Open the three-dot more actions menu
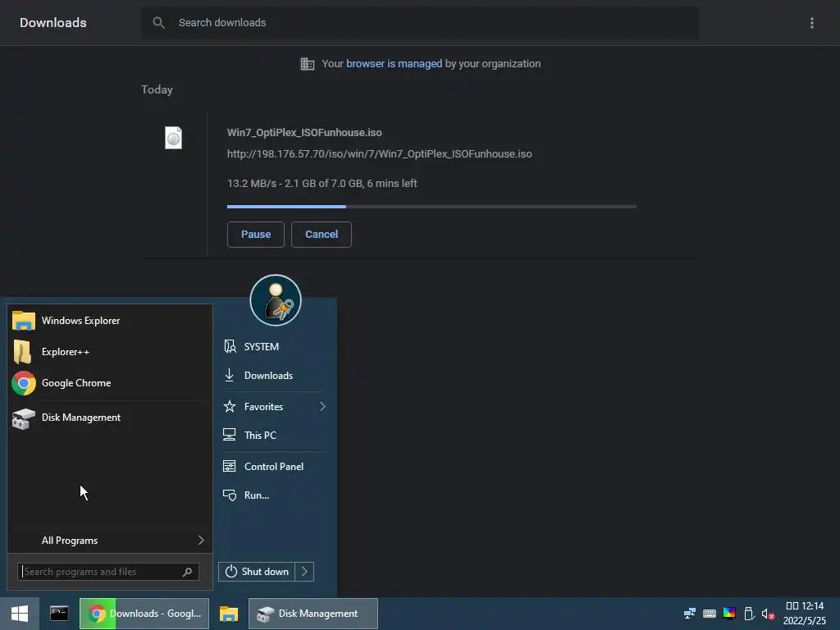840x630 pixels. pyautogui.click(x=811, y=22)
